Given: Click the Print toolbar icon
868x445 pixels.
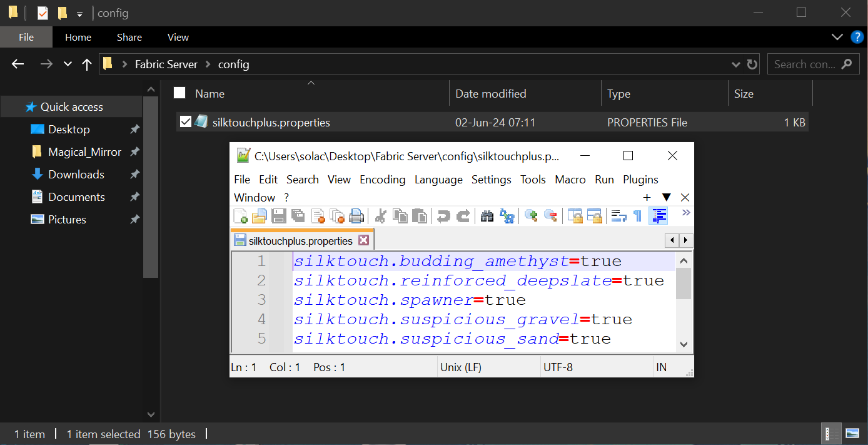Looking at the screenshot, I should point(356,216).
